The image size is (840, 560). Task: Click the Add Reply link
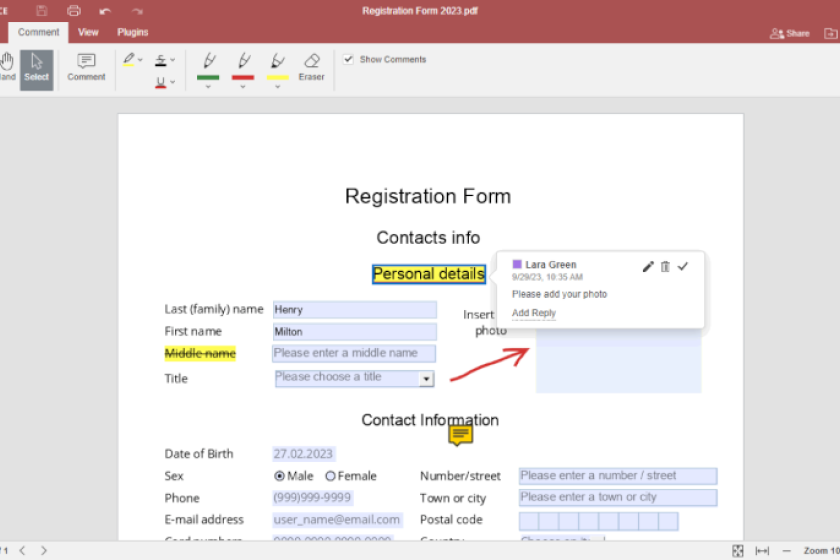click(534, 313)
